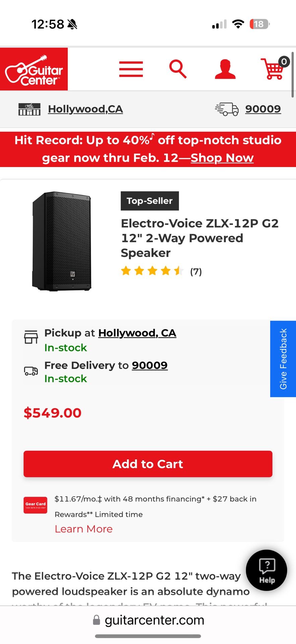Tap the store building icon
Viewport: 296px width, 644px height.
[x=29, y=109]
